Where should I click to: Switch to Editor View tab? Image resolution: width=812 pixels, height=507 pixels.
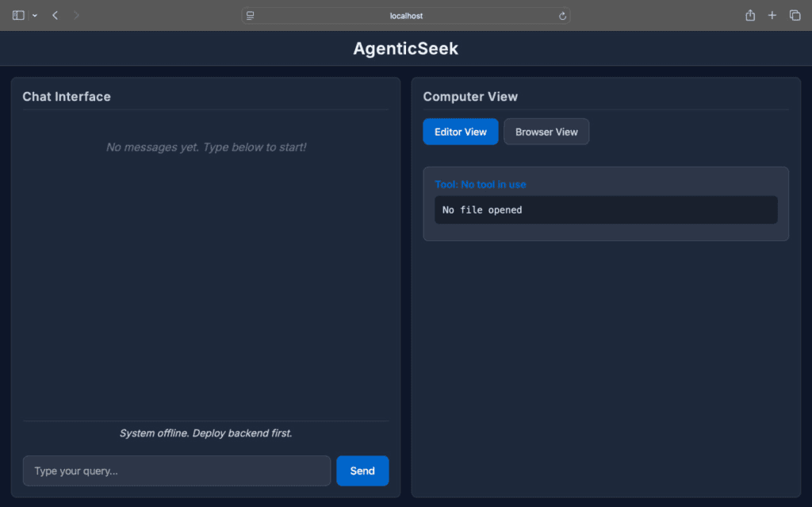pyautogui.click(x=461, y=132)
